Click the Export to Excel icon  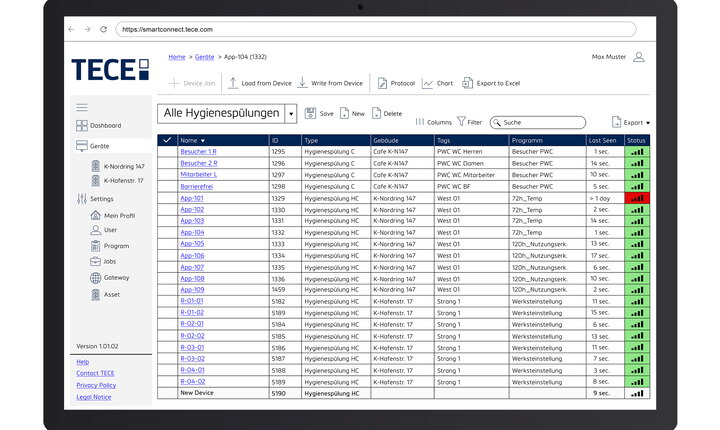pos(467,84)
